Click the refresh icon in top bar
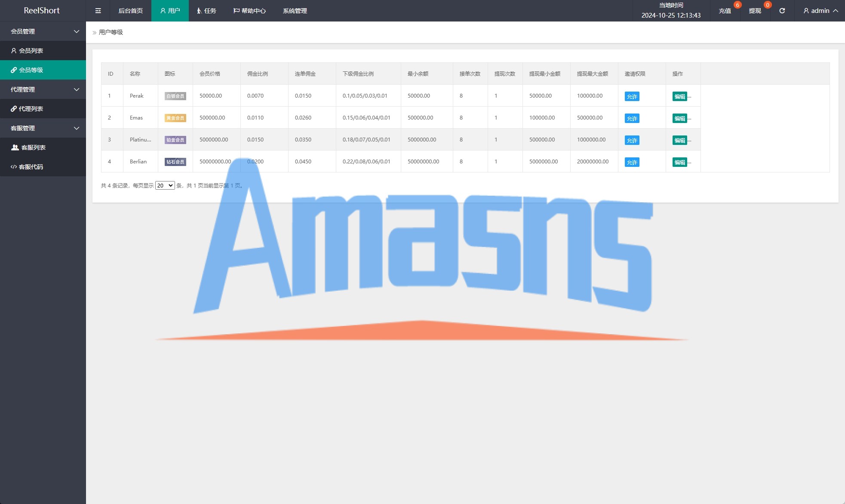The width and height of the screenshot is (845, 504). [782, 11]
